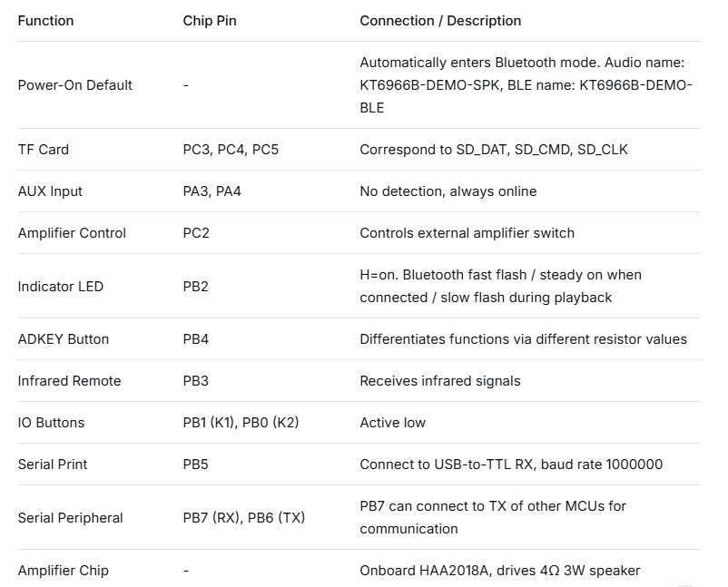Click the Serial Peripheral row label
The width and height of the screenshot is (728, 587).
70,518
